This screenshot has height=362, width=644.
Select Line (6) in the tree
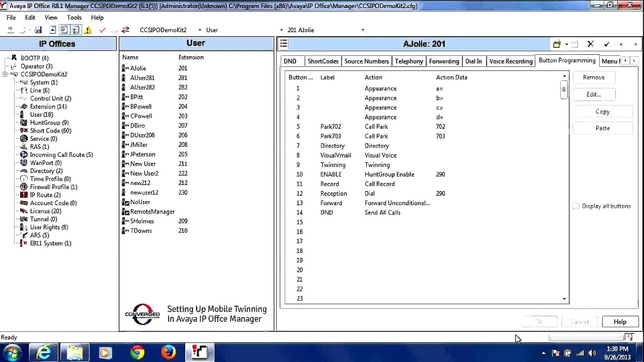pyautogui.click(x=40, y=90)
